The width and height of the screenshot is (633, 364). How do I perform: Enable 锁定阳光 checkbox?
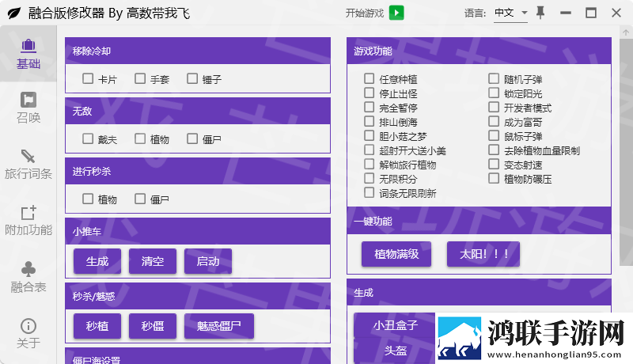pyautogui.click(x=494, y=93)
